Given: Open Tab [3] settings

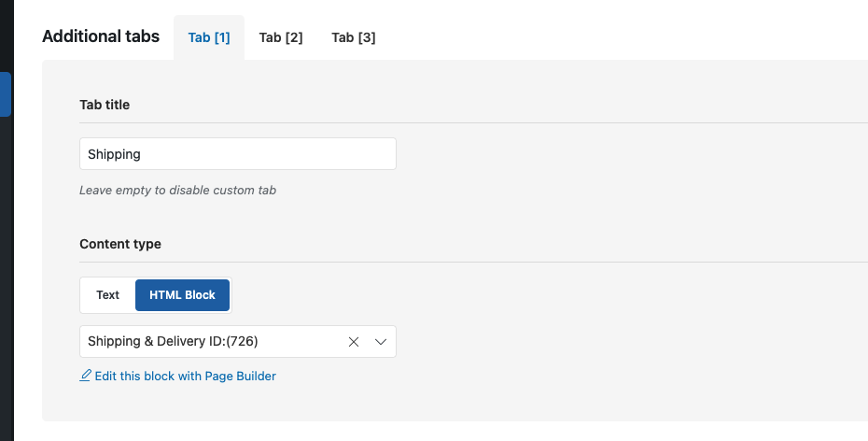Looking at the screenshot, I should pyautogui.click(x=354, y=37).
